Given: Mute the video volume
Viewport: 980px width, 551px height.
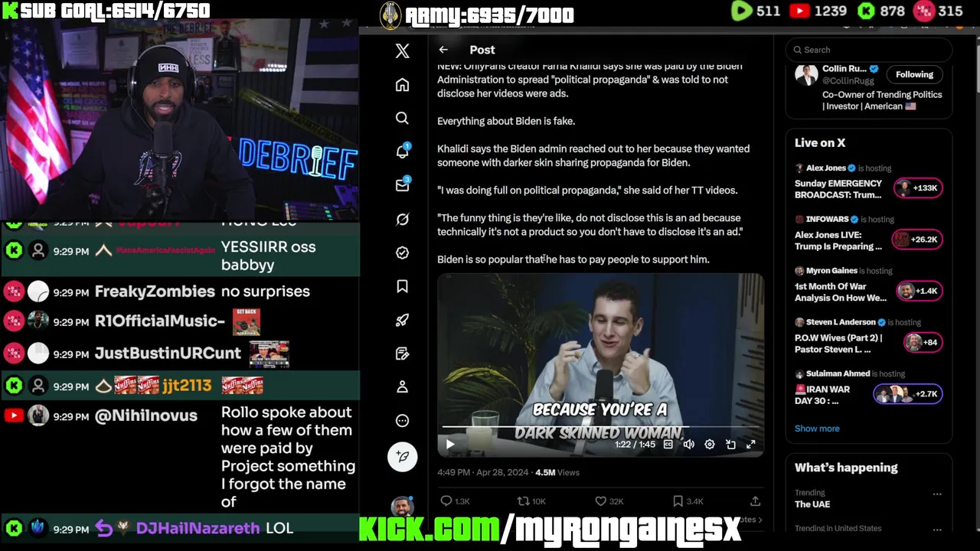Looking at the screenshot, I should pyautogui.click(x=688, y=444).
